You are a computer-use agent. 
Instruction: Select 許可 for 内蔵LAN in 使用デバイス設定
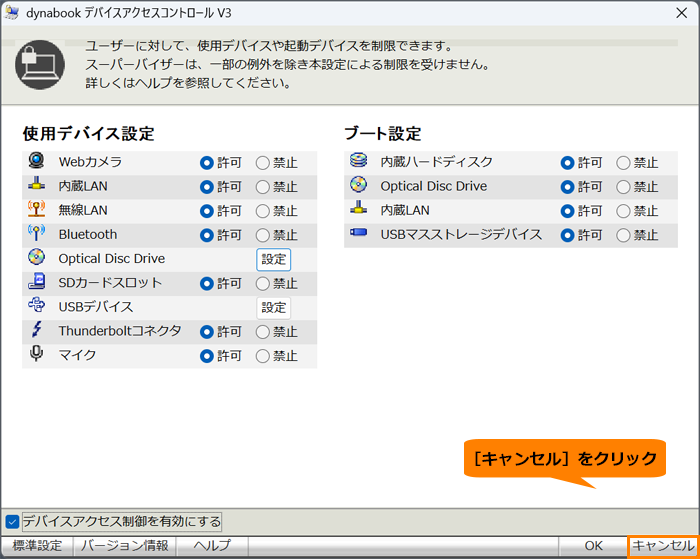(x=207, y=187)
